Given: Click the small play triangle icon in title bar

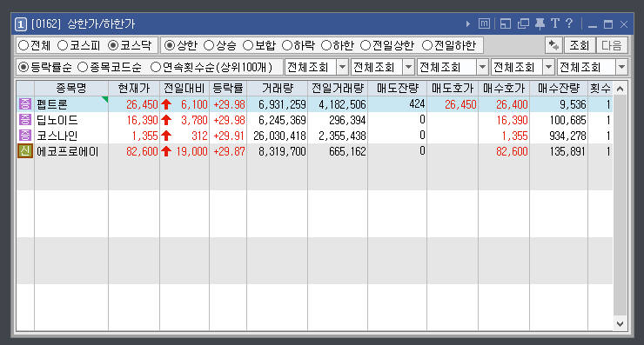Looking at the screenshot, I should (x=468, y=23).
